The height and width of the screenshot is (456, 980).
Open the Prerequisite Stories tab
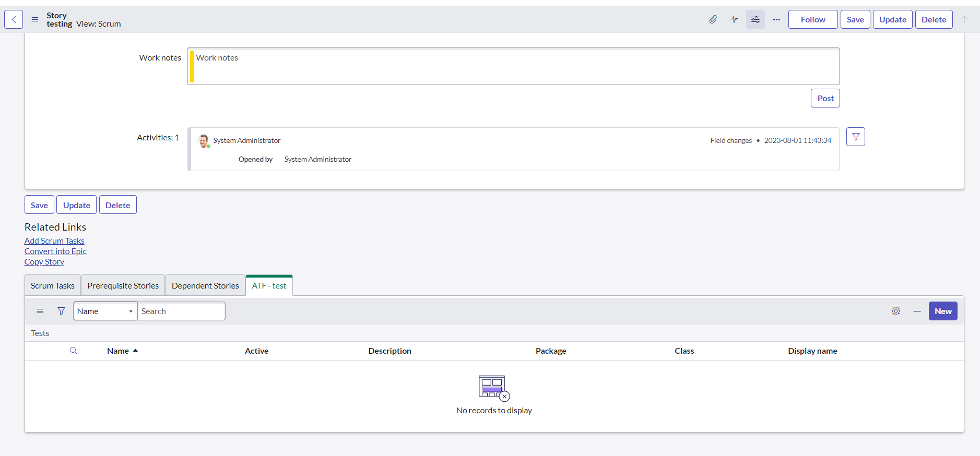tap(123, 285)
